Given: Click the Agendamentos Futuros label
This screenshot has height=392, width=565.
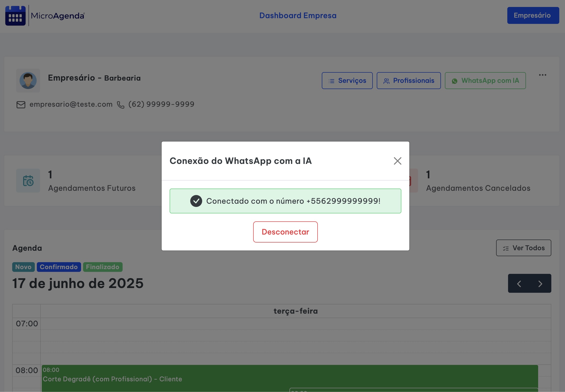Looking at the screenshot, I should (92, 188).
